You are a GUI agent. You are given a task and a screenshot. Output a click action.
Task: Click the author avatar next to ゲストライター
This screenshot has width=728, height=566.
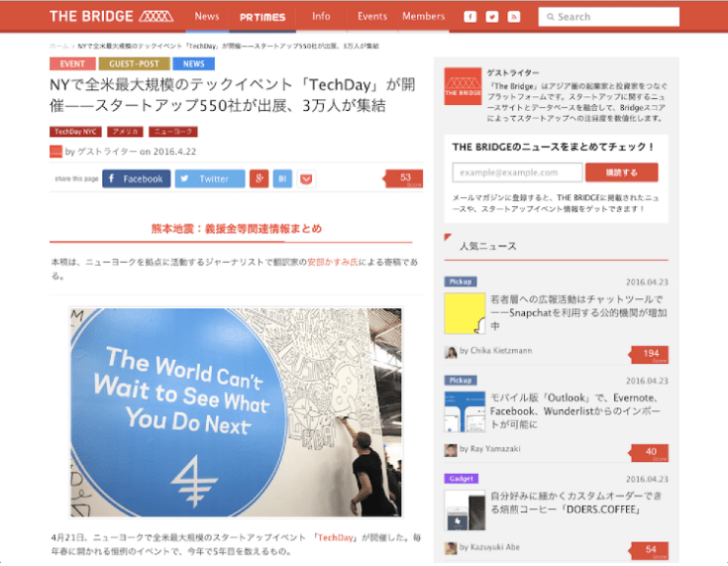click(55, 152)
